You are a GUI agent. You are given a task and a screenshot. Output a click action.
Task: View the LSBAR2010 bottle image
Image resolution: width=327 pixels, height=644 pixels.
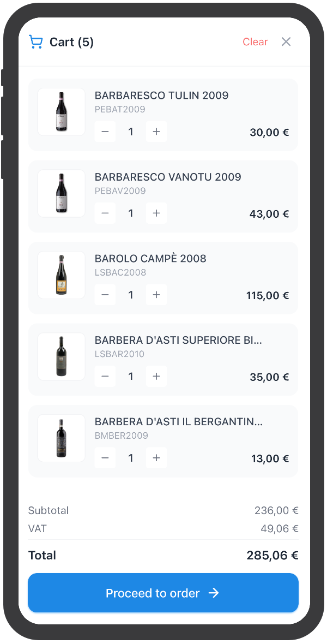click(x=61, y=356)
